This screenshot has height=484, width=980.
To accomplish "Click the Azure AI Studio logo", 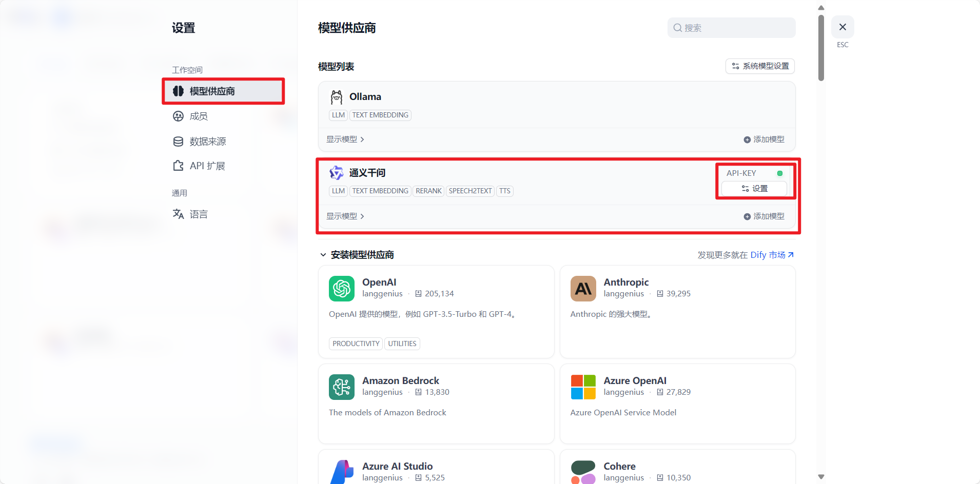I will tap(342, 472).
